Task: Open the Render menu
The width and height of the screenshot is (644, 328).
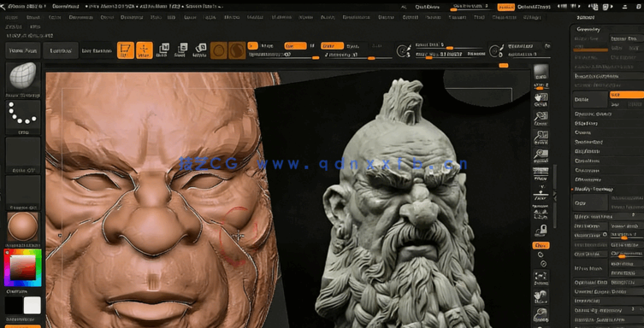Action: coord(386,17)
